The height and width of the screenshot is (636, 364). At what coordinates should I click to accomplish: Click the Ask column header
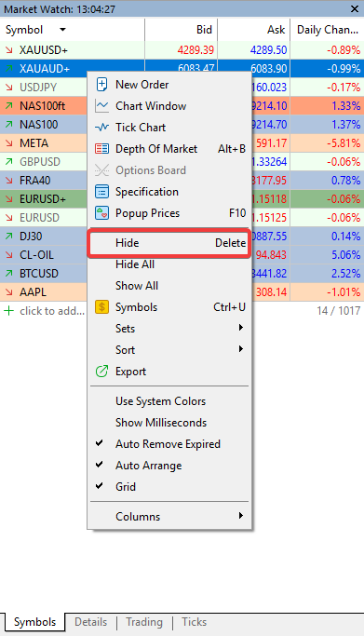(254, 30)
